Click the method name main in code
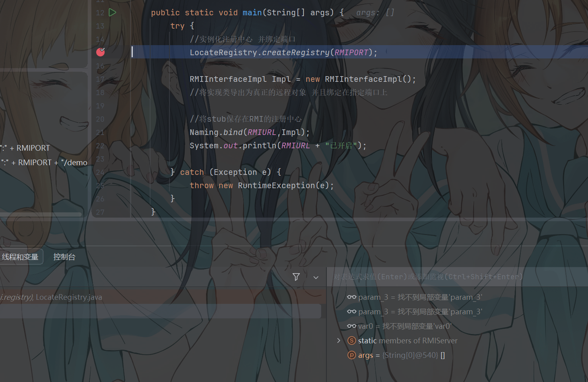 [252, 12]
